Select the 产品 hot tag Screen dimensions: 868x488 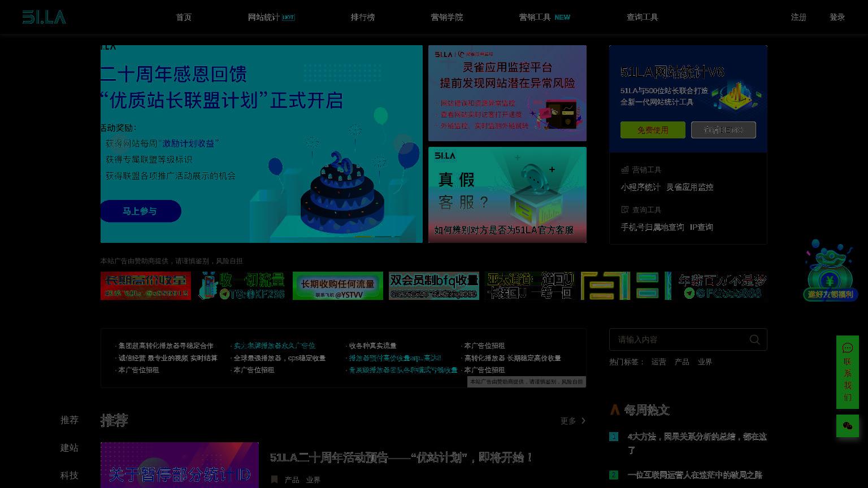point(682,362)
